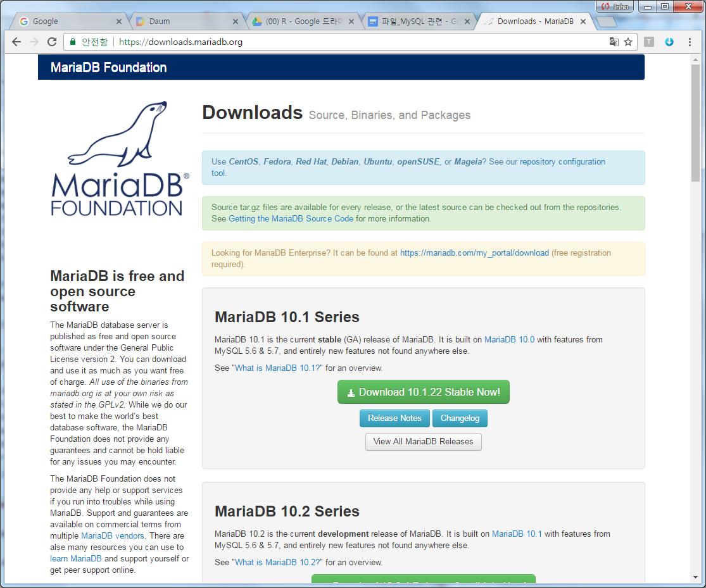Screen dimensions: 706x588
Task: Click the MariaDB 10.2 Series heading
Action: click(287, 511)
